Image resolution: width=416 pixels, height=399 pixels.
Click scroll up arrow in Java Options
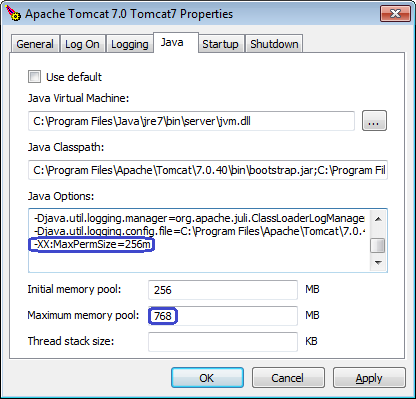[378, 219]
